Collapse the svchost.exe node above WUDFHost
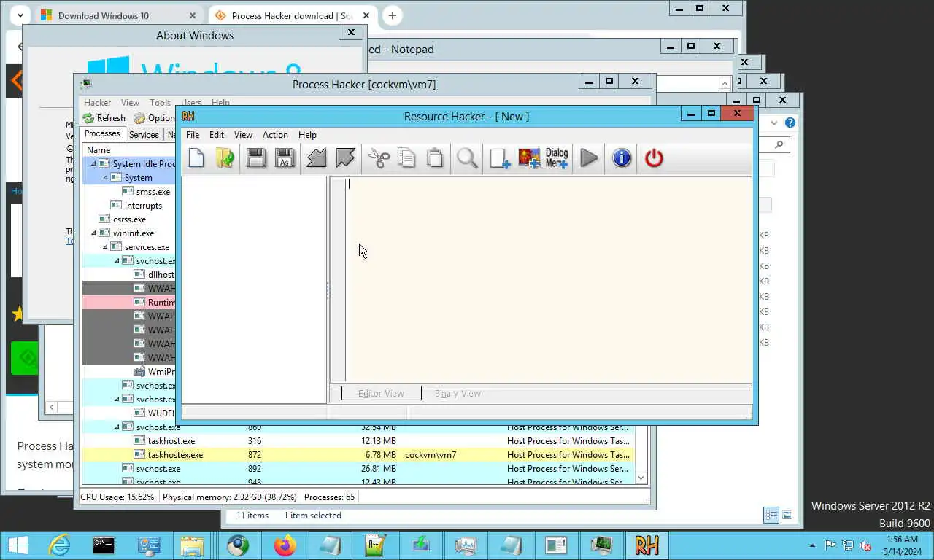934x560 pixels. pos(117,400)
